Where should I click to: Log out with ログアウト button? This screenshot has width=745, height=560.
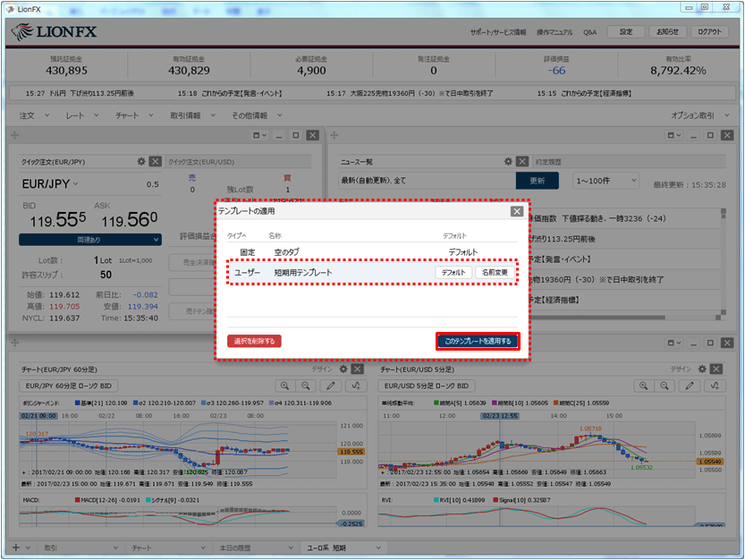tap(710, 32)
